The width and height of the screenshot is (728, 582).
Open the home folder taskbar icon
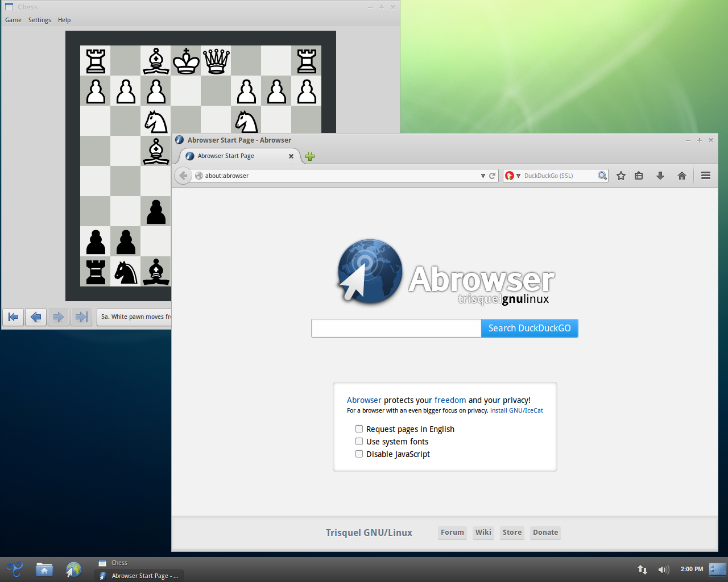(x=44, y=569)
